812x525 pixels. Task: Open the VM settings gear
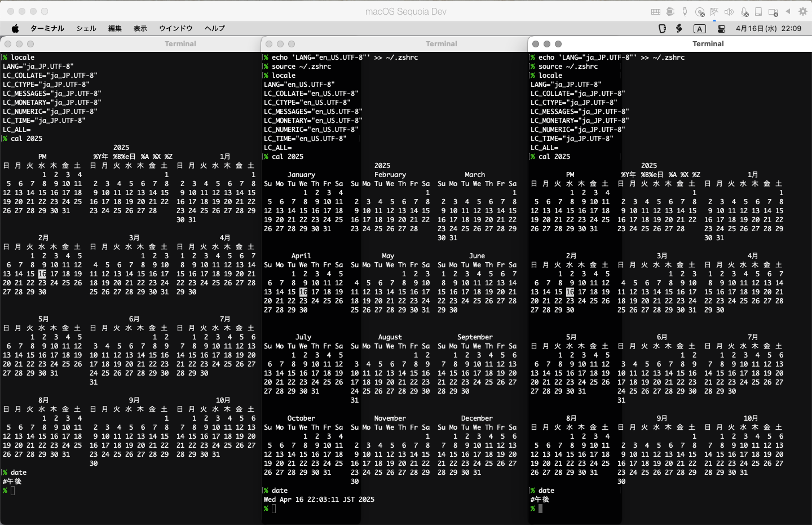tap(803, 12)
